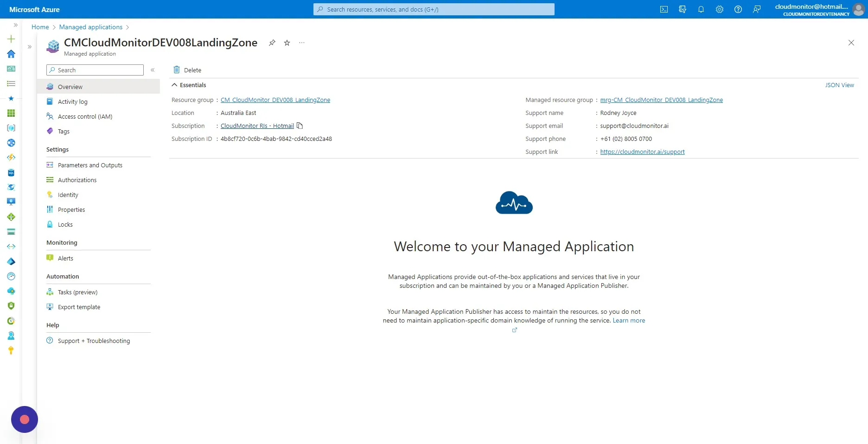Open the Notifications bell
This screenshot has height=444, width=868.
pos(701,9)
